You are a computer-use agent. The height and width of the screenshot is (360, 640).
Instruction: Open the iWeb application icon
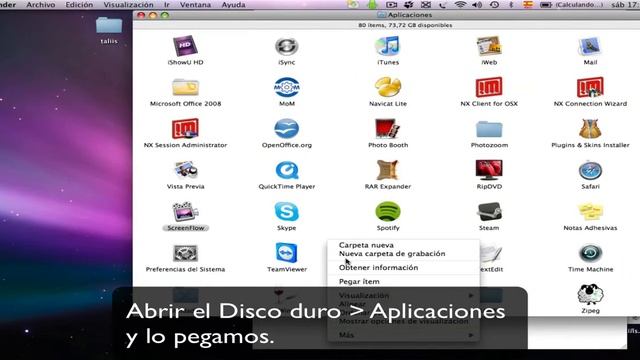[x=489, y=46]
